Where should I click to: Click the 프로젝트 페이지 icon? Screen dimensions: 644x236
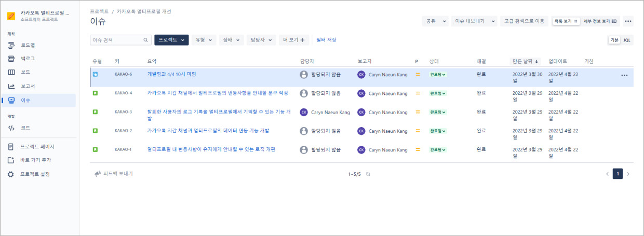(11, 146)
